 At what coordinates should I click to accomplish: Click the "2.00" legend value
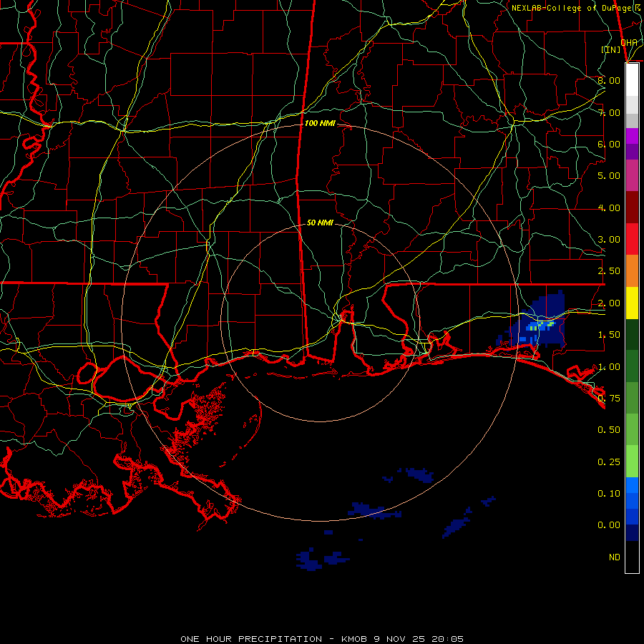[609, 303]
